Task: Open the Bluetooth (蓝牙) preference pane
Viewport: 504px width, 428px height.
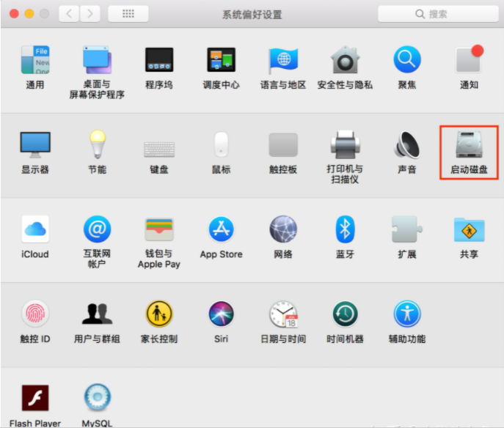Action: pyautogui.click(x=345, y=230)
